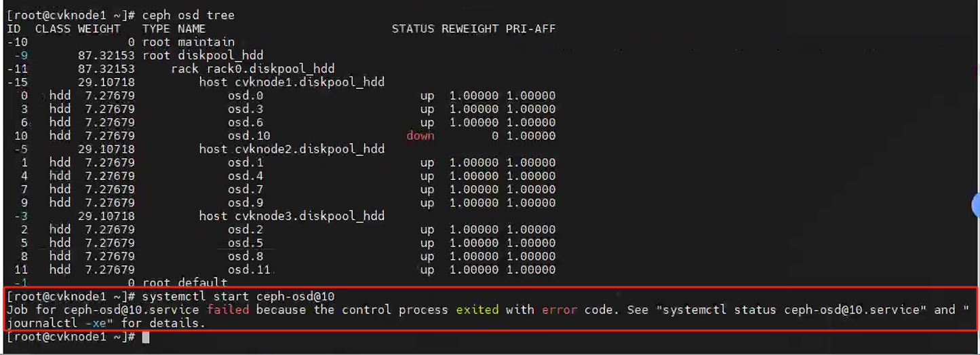The image size is (980, 355).
Task: Click the rack0.diskpool_hdd rack entry
Action: [x=253, y=69]
